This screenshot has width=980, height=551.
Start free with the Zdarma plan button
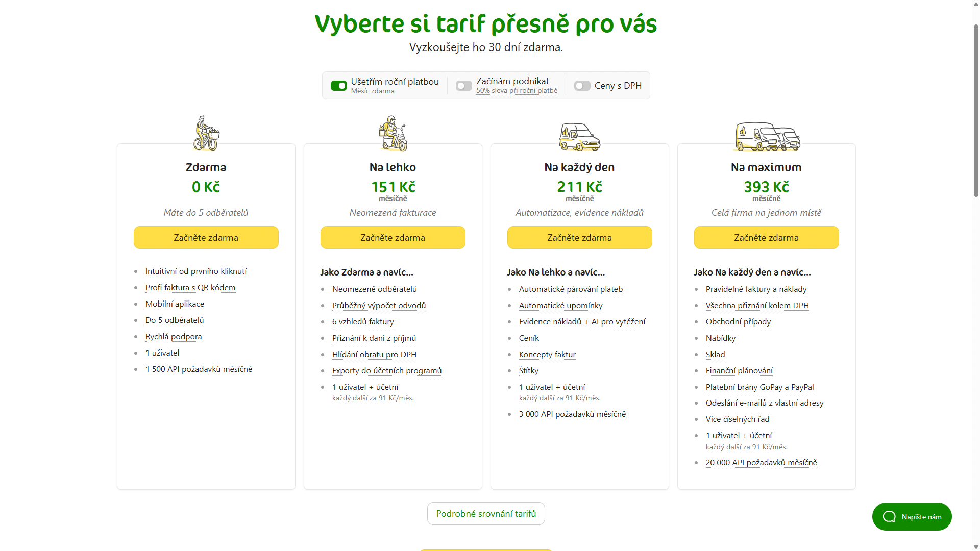coord(206,238)
